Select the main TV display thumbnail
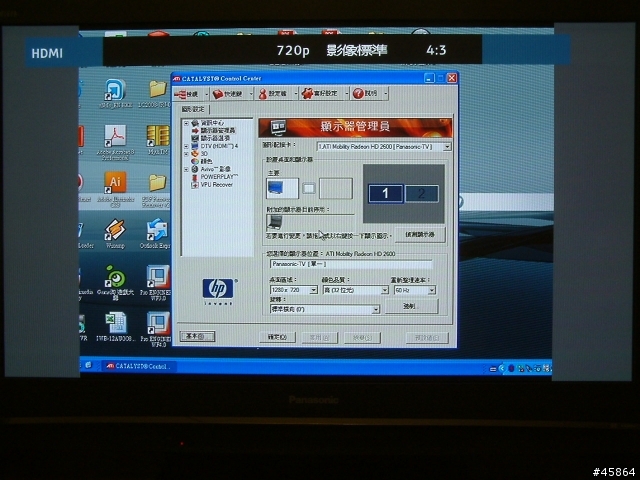 click(x=282, y=189)
